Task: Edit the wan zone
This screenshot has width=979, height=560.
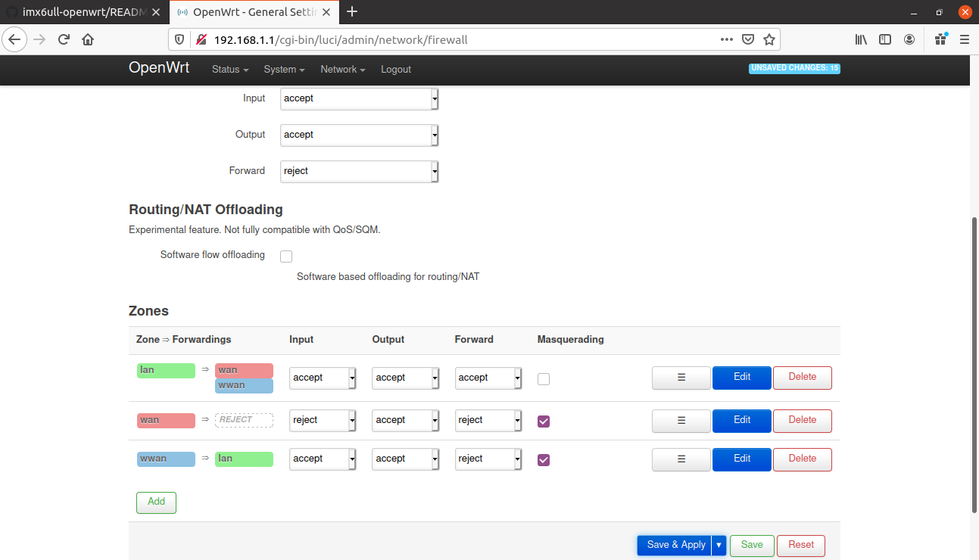Action: (742, 420)
